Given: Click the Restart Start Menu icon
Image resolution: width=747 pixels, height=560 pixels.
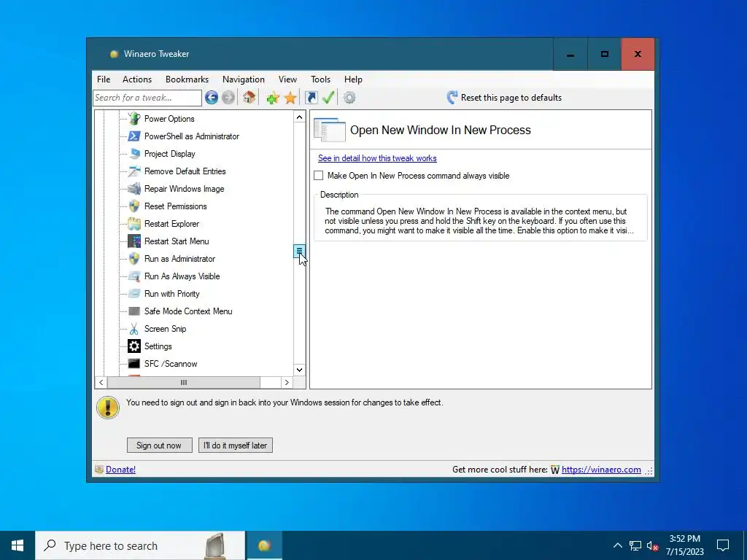Looking at the screenshot, I should click(x=134, y=241).
